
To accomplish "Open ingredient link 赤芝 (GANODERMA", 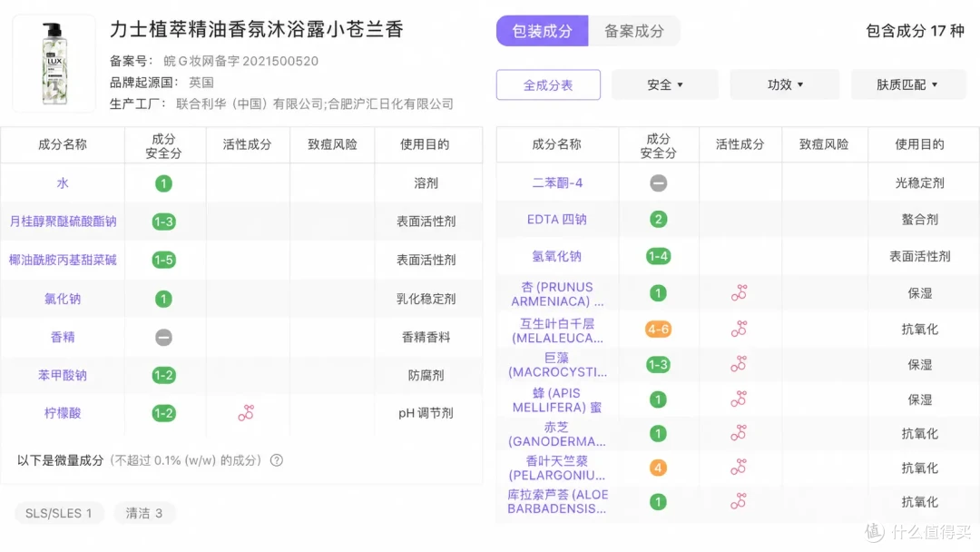I will [557, 435].
